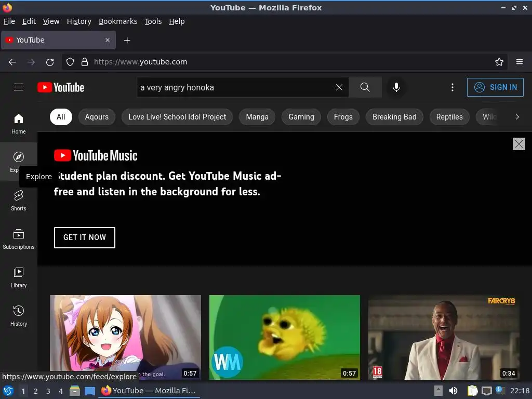532x399 pixels.
Task: Open the Firefox application menu
Action: (519, 62)
